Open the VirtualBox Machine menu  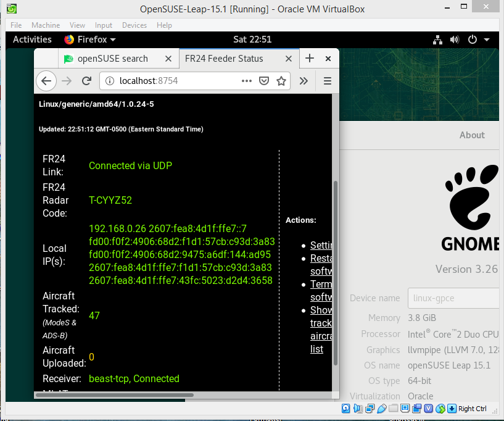tap(46, 25)
